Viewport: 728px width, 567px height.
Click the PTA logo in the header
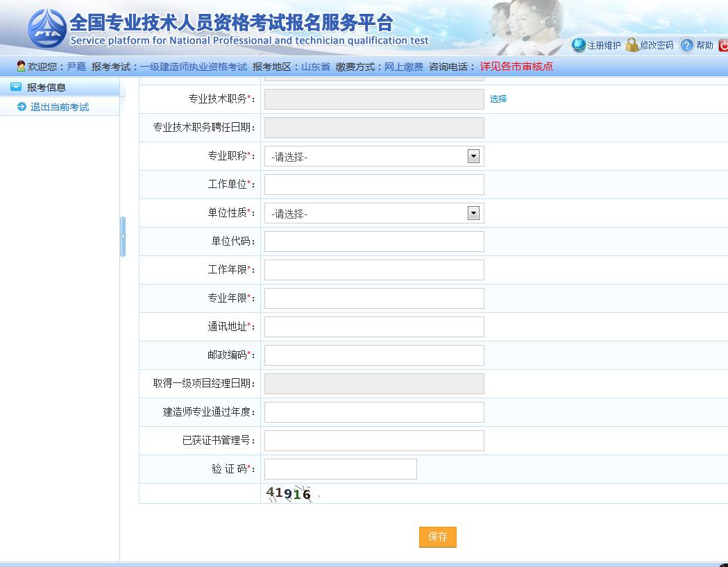tap(47, 29)
